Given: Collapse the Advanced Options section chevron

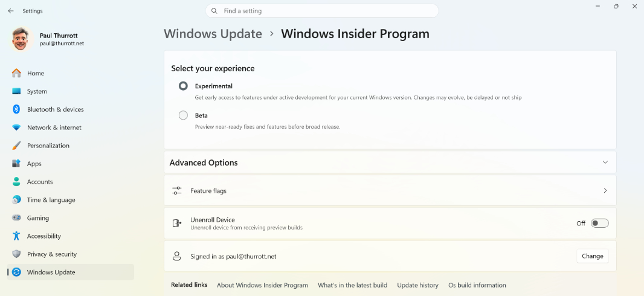Looking at the screenshot, I should [605, 162].
